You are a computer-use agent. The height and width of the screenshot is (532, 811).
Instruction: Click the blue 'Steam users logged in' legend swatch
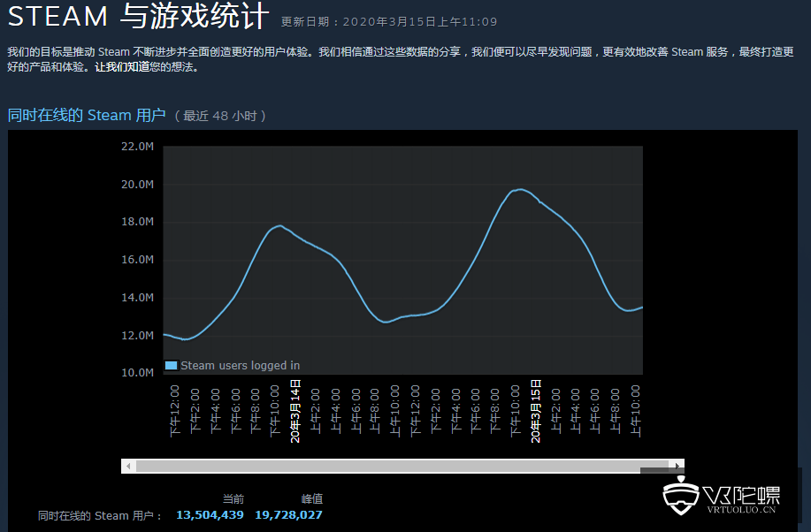[171, 366]
